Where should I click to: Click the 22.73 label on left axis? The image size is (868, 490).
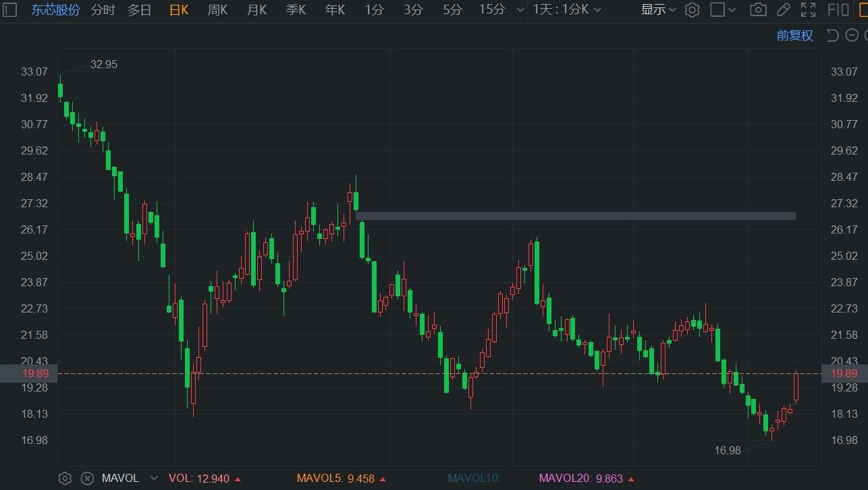tap(34, 308)
